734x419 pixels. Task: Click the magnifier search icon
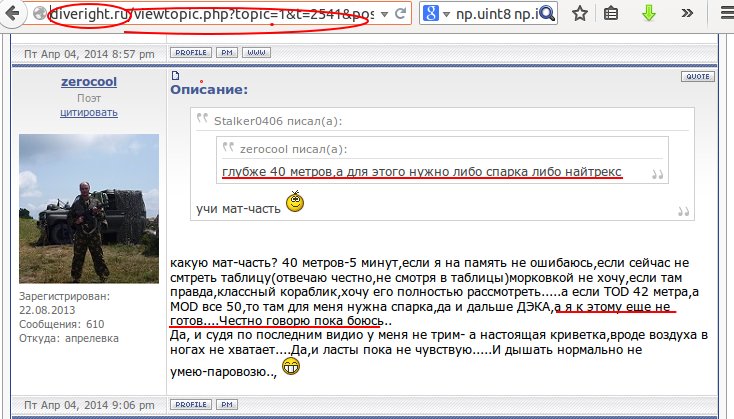point(547,14)
